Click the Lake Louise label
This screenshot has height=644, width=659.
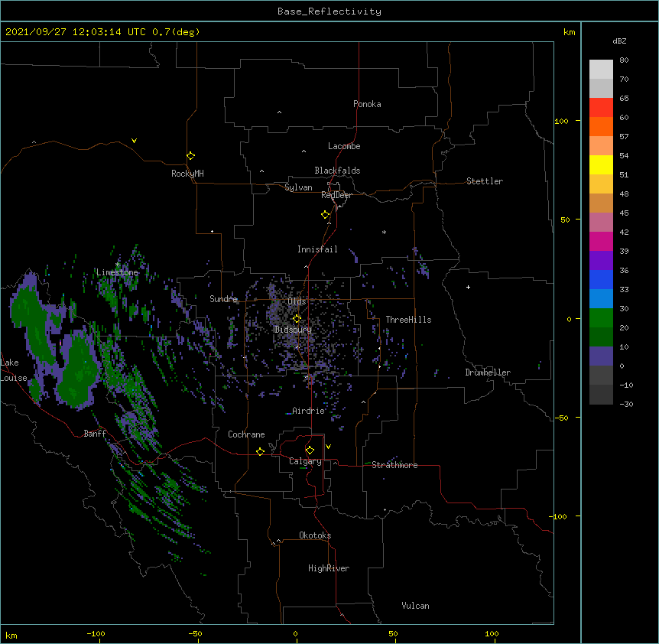pos(14,370)
